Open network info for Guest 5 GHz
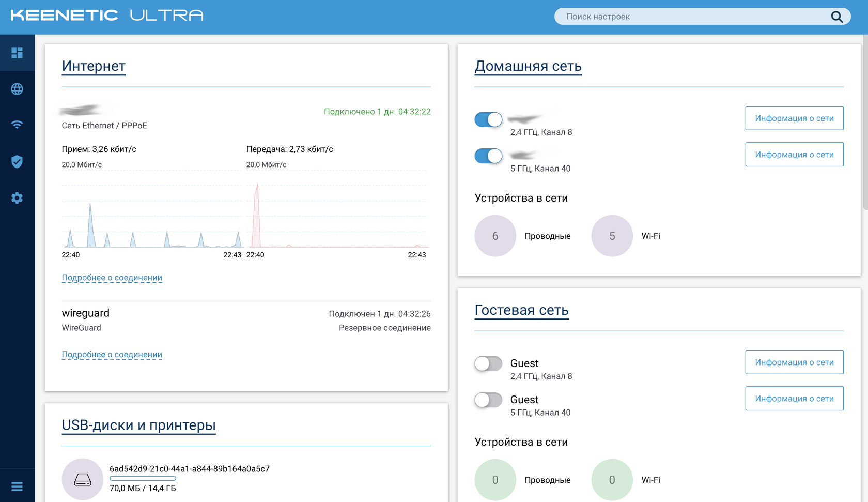 pyautogui.click(x=794, y=399)
